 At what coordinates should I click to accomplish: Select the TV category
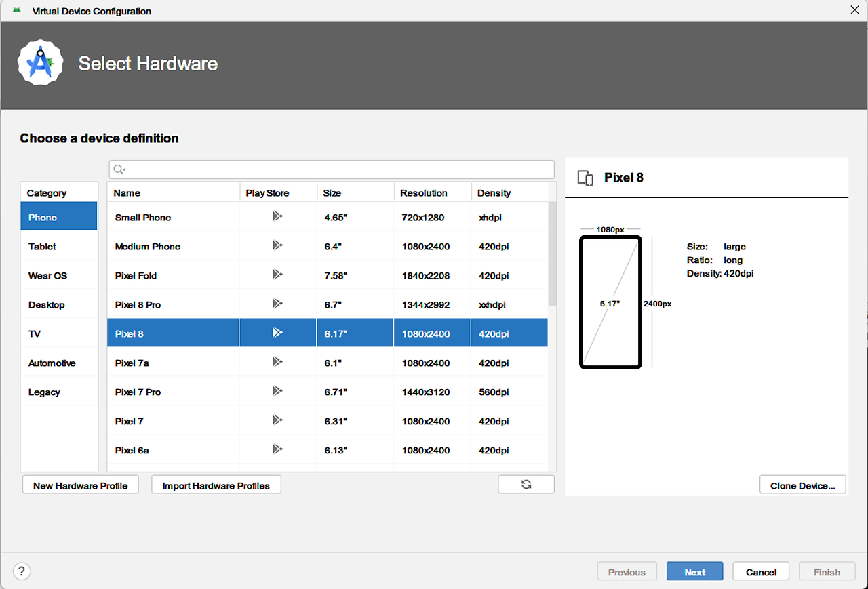[x=59, y=333]
